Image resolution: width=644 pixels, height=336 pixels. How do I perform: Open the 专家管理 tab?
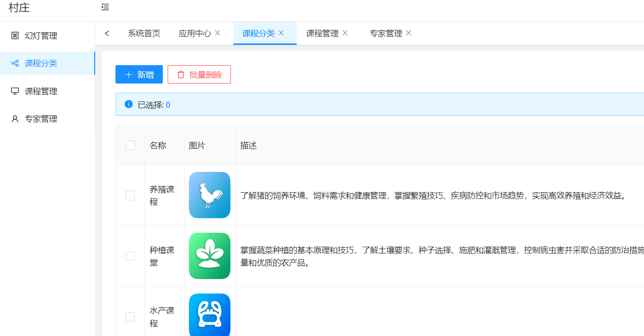(x=386, y=33)
